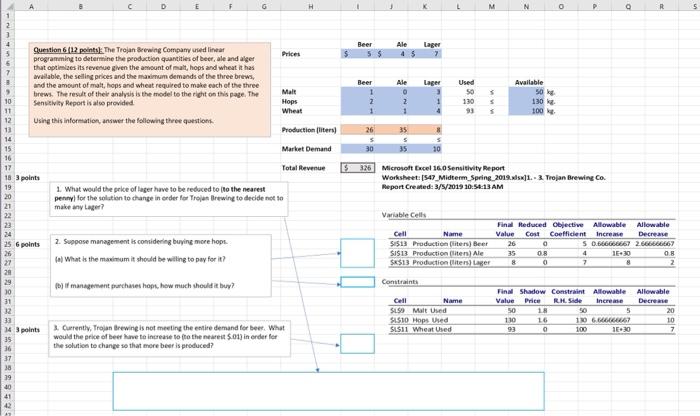Viewport: 700px width, 416px height.
Task: Click the answer box for question 3
Action: (x=357, y=344)
